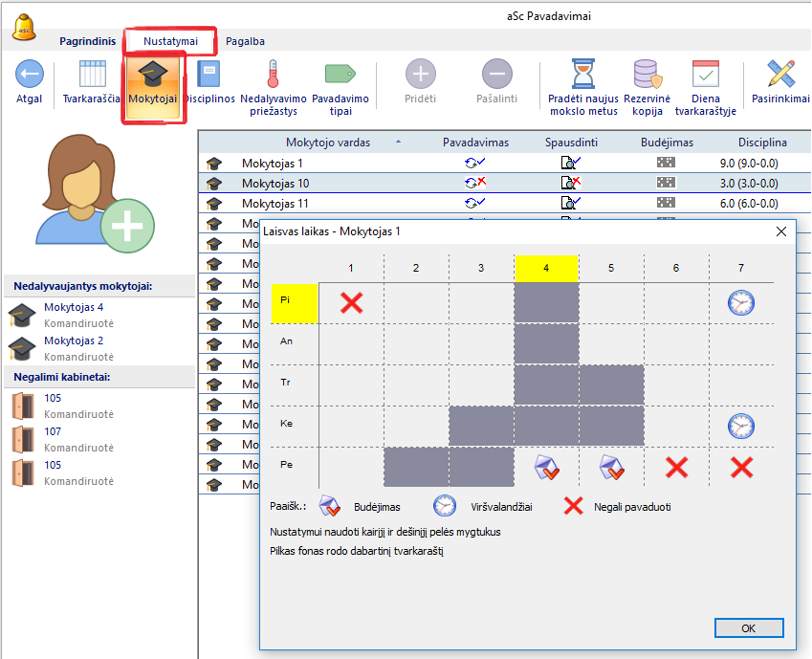Click the add teacher avatar image
This screenshot has width=812, height=659.
(x=95, y=193)
